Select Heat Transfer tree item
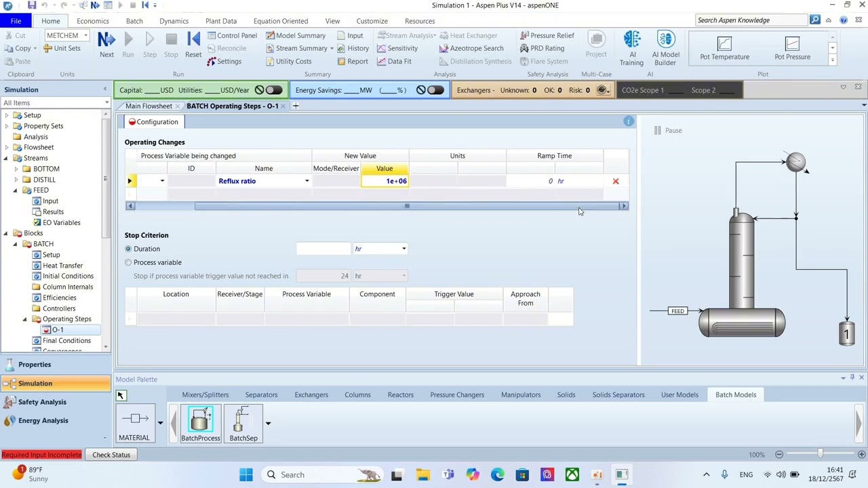The height and width of the screenshot is (488, 868). click(x=62, y=266)
